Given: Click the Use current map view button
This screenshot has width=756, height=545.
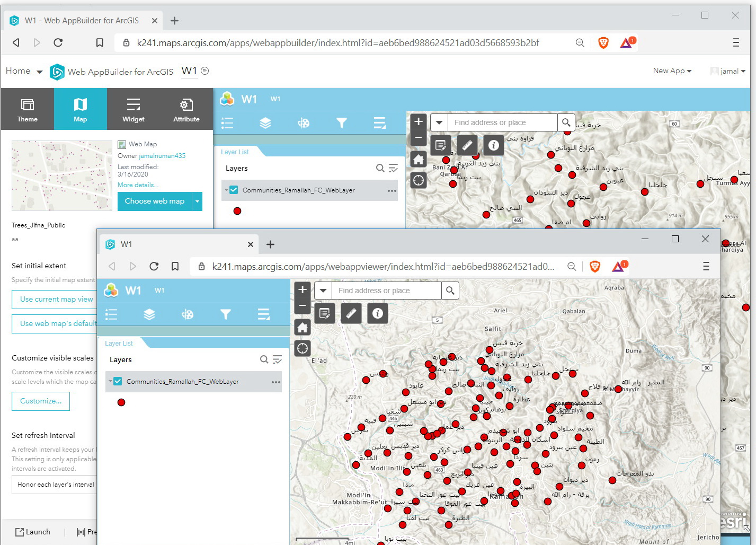Looking at the screenshot, I should point(56,300).
